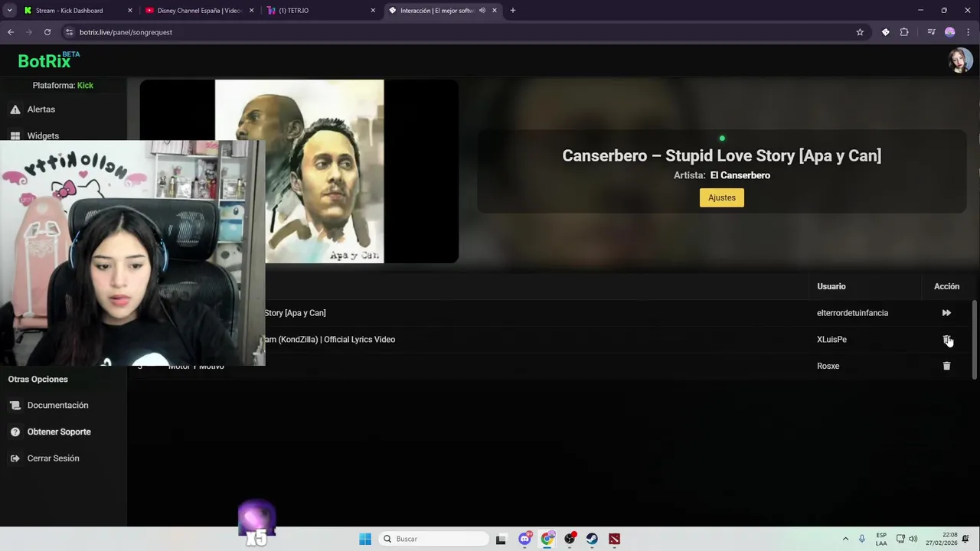Open the media controls icon in toolbar
The width and height of the screenshot is (980, 551).
coord(931,32)
